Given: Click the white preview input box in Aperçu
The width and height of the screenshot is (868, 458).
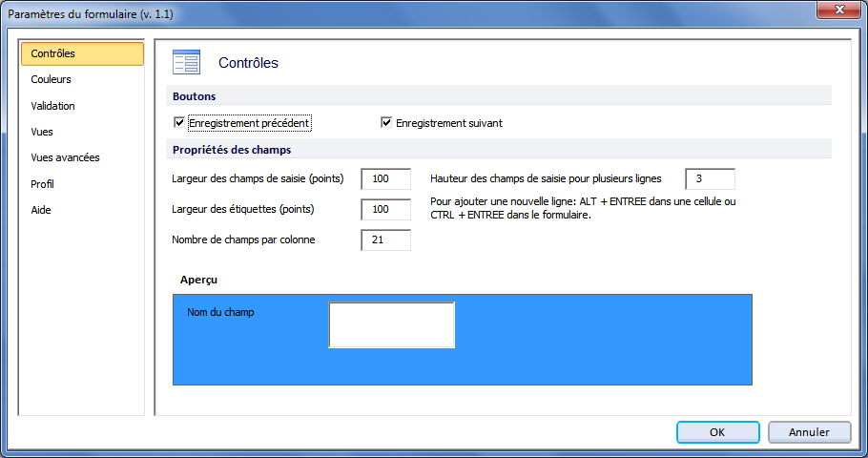Looking at the screenshot, I should coord(392,325).
